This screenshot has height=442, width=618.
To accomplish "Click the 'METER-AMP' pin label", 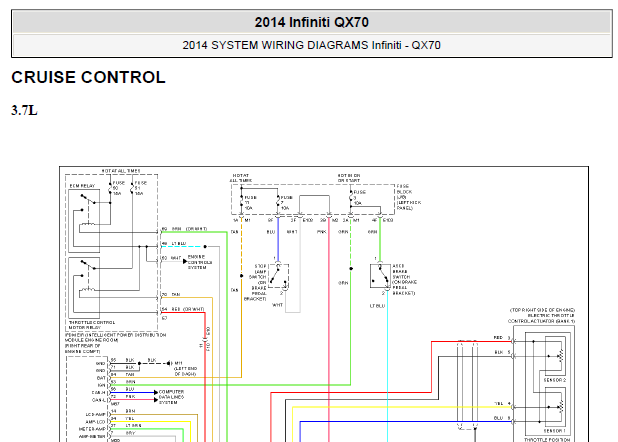I will click(x=92, y=429).
